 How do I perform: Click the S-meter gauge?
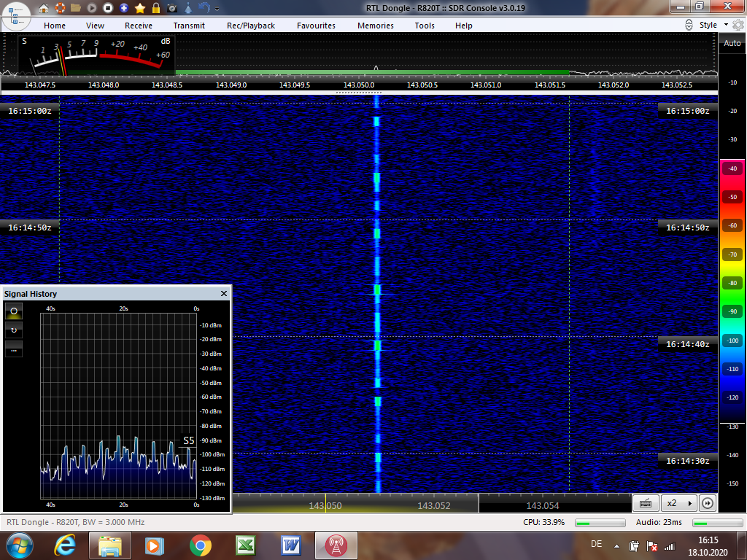[96, 55]
